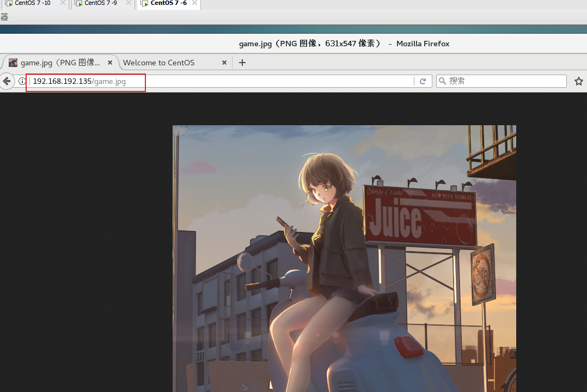Click the displayed game.jpg image
Image resolution: width=587 pixels, height=392 pixels.
344,258
